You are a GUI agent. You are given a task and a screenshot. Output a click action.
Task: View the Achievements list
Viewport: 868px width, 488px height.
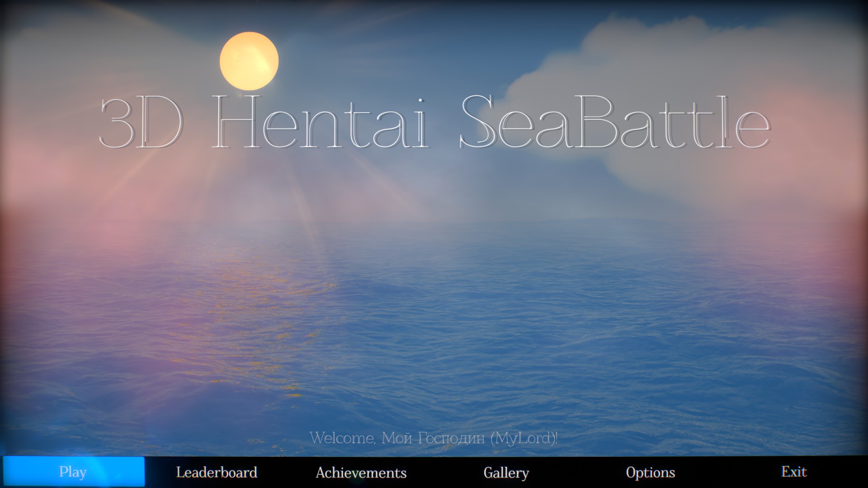click(x=361, y=472)
